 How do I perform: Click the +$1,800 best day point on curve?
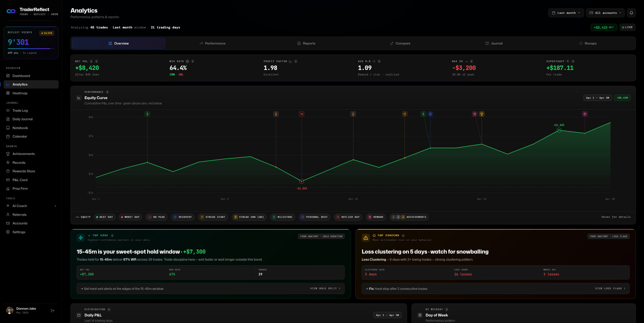(x=559, y=130)
